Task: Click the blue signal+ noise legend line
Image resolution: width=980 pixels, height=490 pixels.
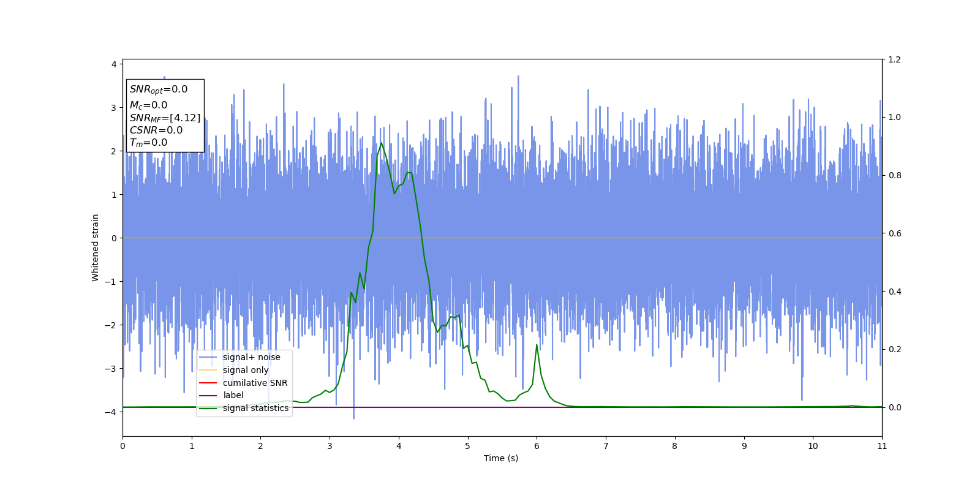Action: [208, 357]
